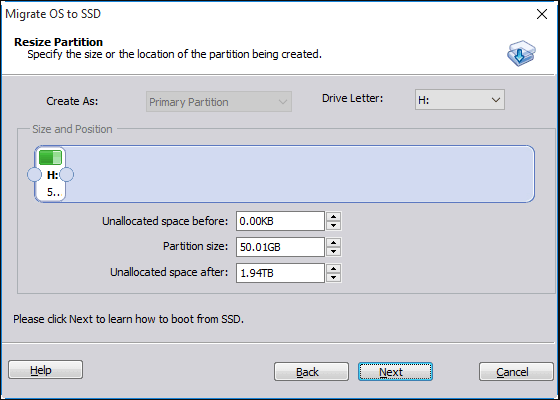Viewport: 560px width, 400px height.
Task: Open the Drive Letter dropdown
Action: tap(460, 100)
